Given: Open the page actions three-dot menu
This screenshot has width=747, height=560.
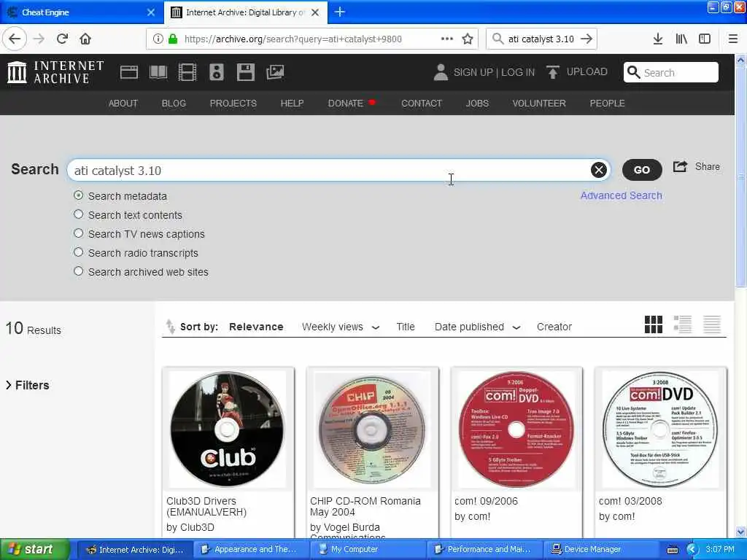Looking at the screenshot, I should pyautogui.click(x=447, y=39).
